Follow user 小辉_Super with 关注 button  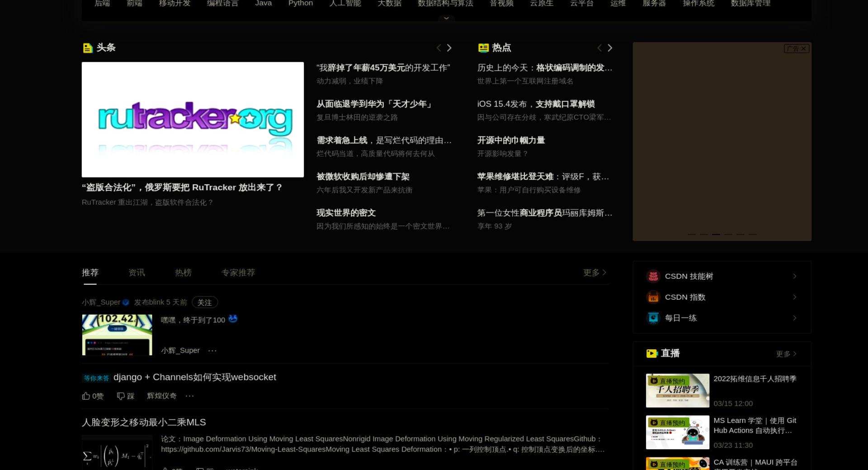coord(205,302)
